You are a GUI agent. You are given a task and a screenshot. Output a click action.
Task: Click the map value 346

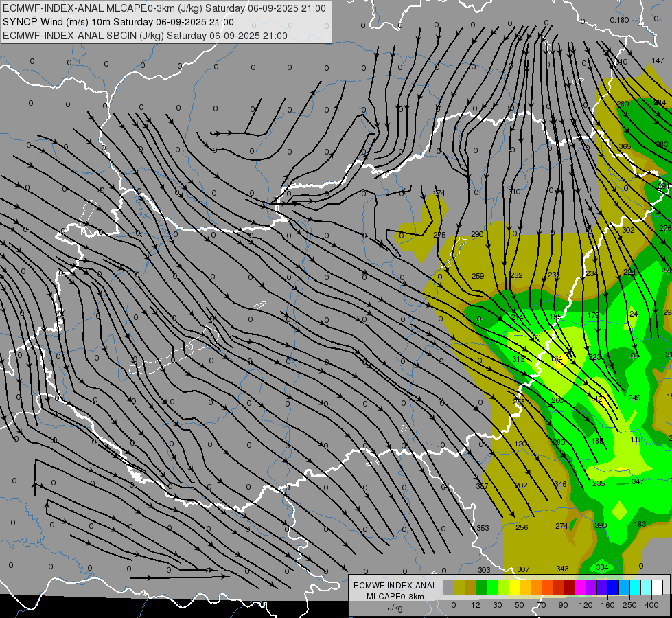click(561, 484)
